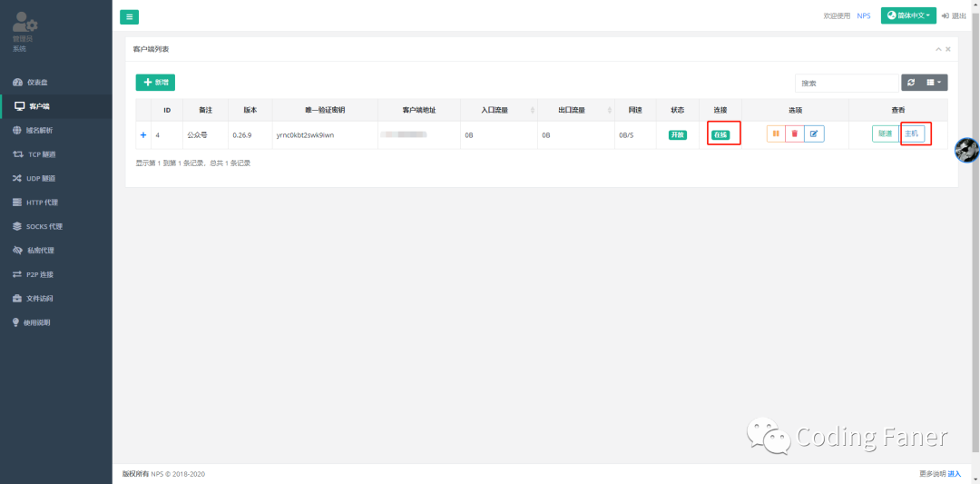The image size is (980, 484).
Task: Sort by 入口流量 column header
Action: (499, 110)
